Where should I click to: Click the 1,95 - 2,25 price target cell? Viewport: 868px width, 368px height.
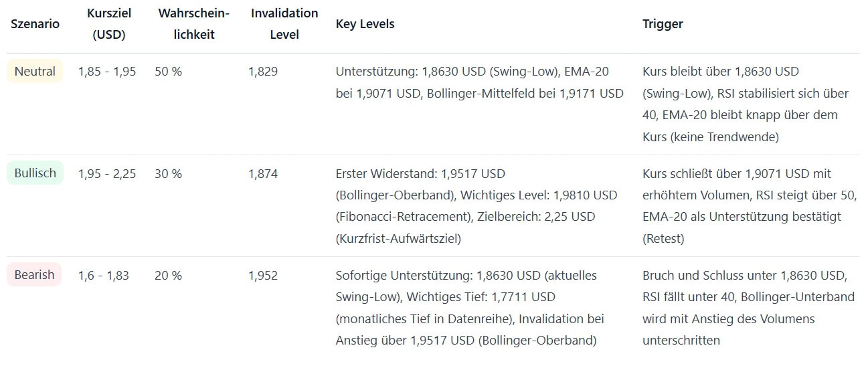pos(107,174)
